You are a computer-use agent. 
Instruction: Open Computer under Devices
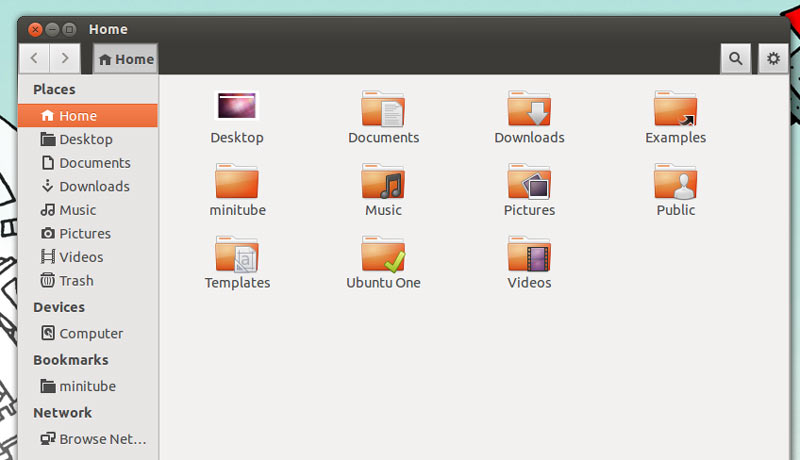pos(90,334)
